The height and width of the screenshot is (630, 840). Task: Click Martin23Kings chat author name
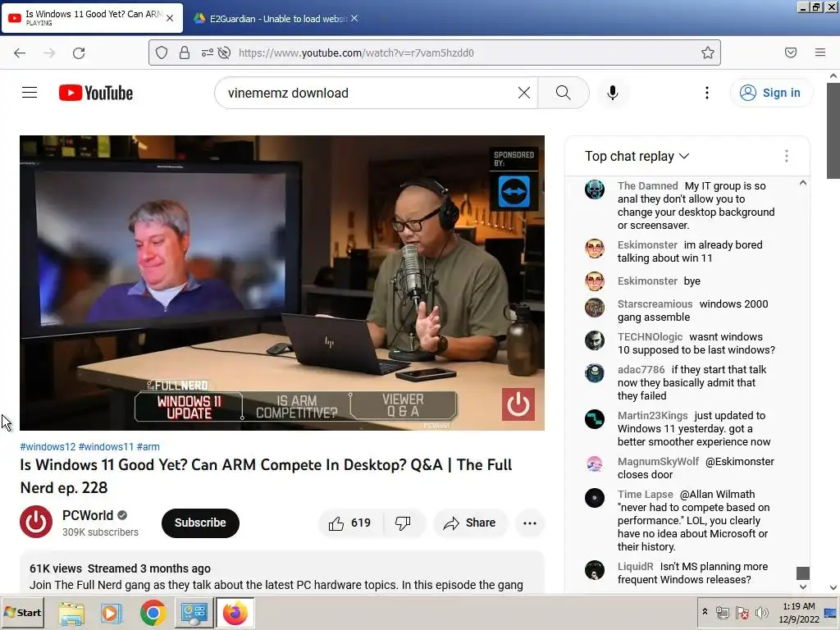[x=652, y=416]
